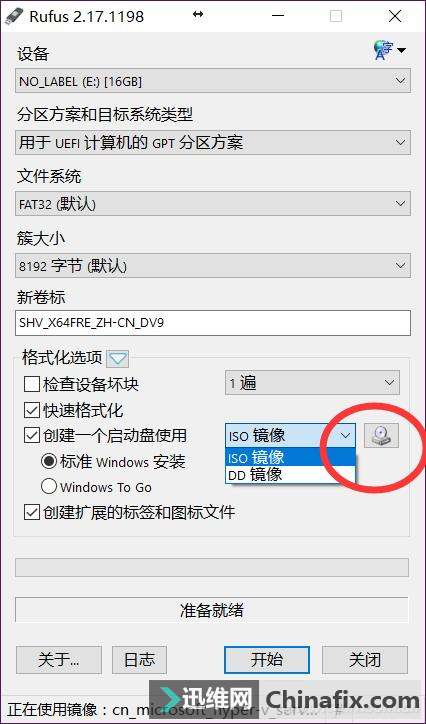This screenshot has height=724, width=426.
Task: Open the FAT32 文件系统 dropdown
Action: point(213,204)
